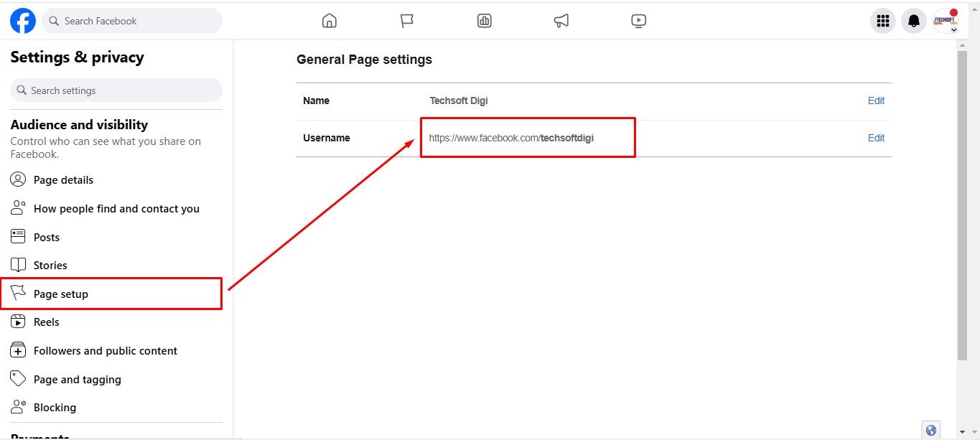Click the Facebook logo icon
Viewport: 980px width, 440px height.
coord(23,22)
